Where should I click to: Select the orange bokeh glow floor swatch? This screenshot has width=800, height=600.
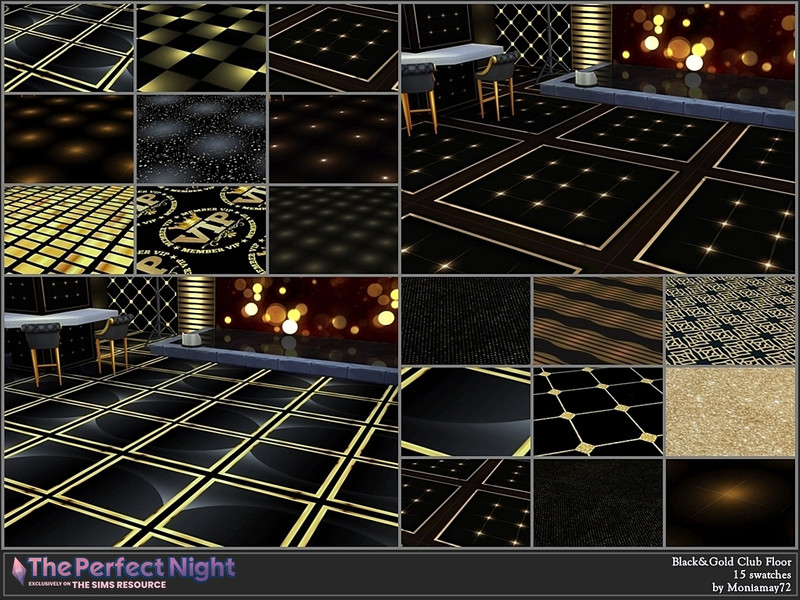[69, 139]
